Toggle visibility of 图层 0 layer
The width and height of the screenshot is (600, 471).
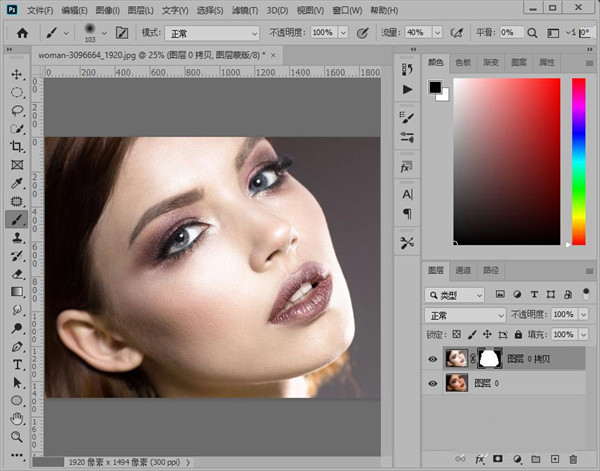433,382
